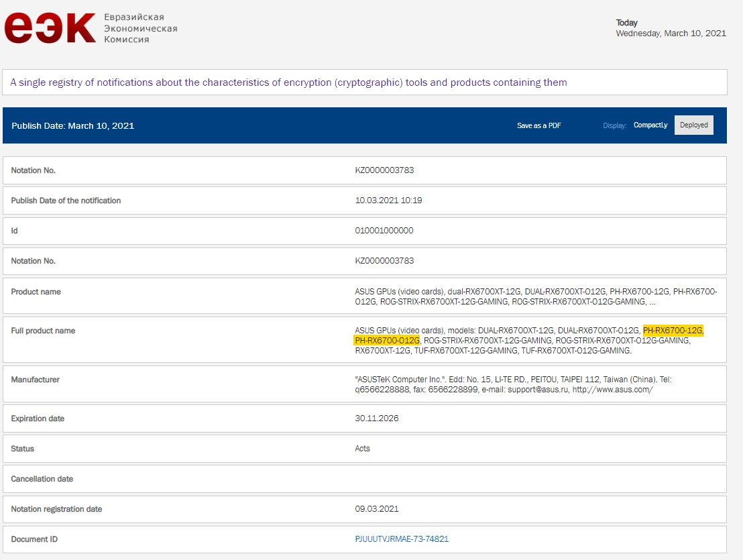Click the Manufacturer row label
This screenshot has width=743, height=560.
(36, 380)
